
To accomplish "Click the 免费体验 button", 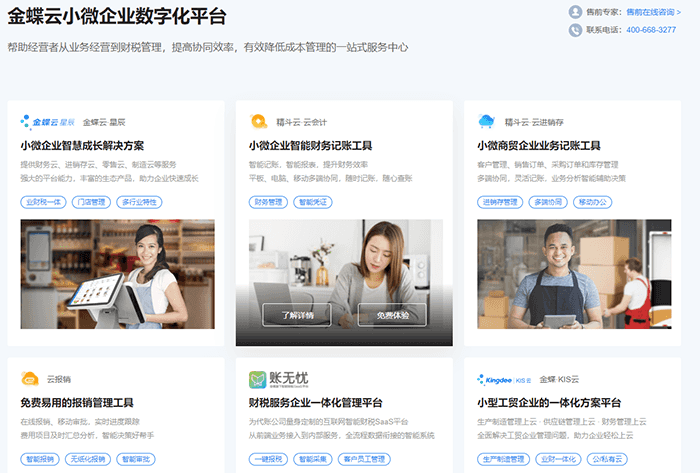I will click(392, 315).
